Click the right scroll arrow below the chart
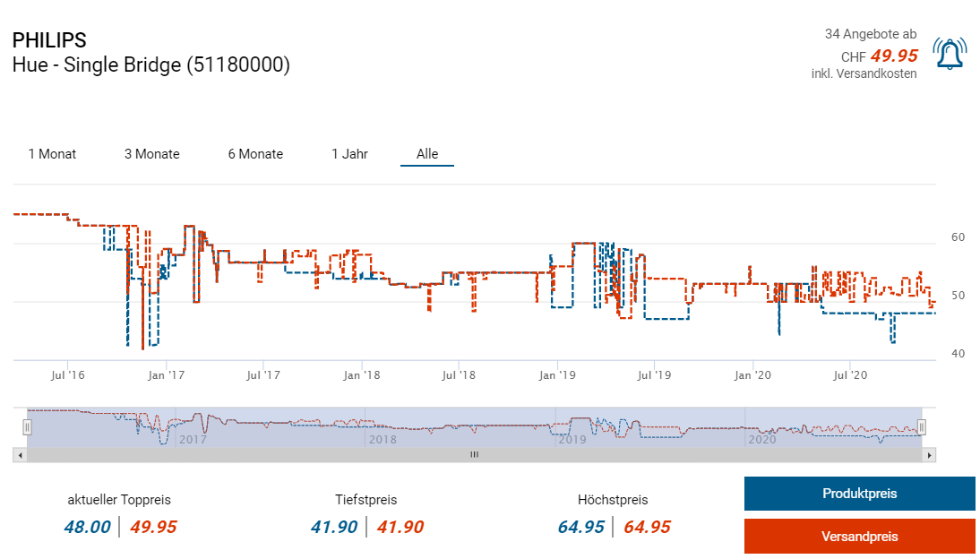980x559 pixels. coord(930,455)
